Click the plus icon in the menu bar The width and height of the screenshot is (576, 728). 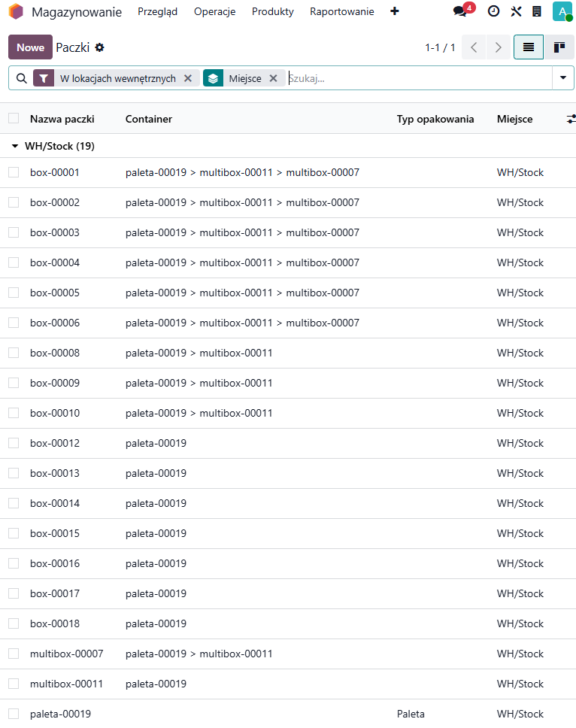pos(395,11)
